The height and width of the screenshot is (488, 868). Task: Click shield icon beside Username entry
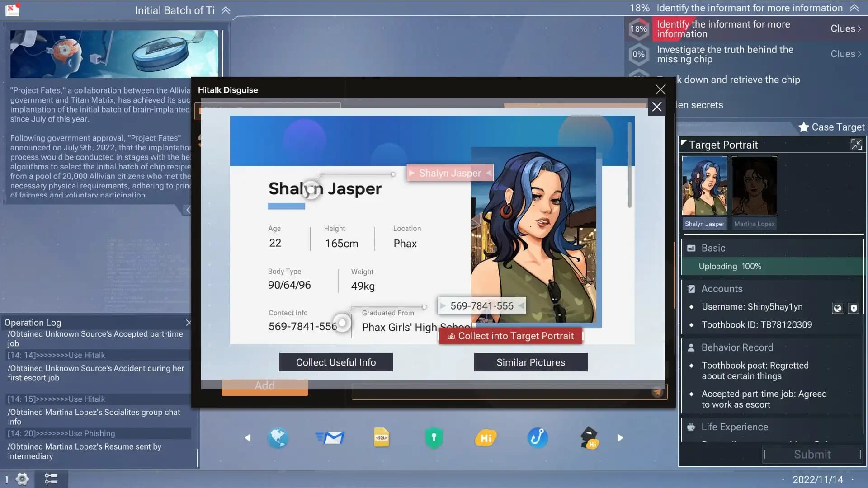coord(854,308)
